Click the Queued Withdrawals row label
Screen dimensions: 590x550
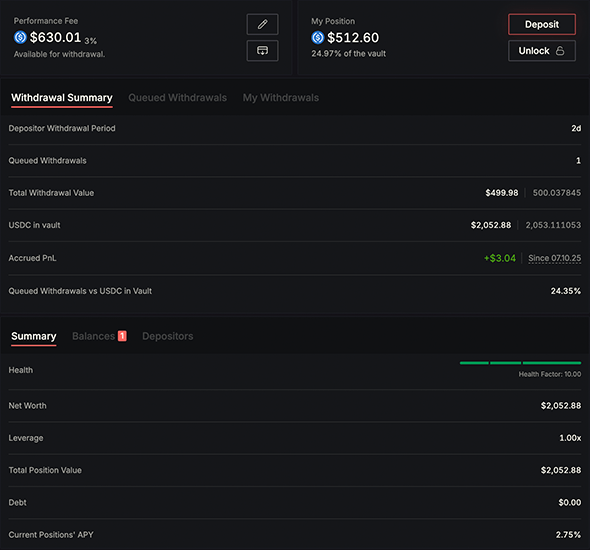coord(47,161)
